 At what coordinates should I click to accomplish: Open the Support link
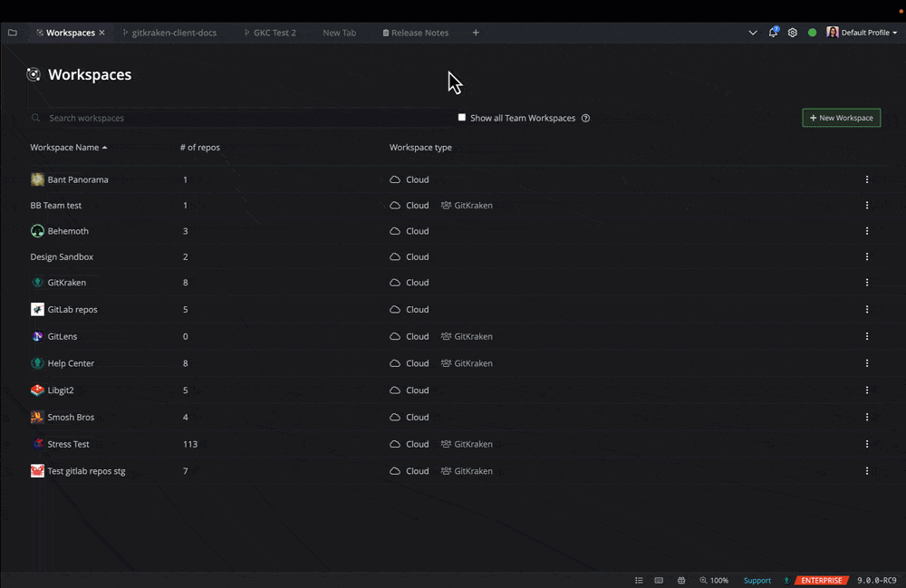tap(757, 581)
